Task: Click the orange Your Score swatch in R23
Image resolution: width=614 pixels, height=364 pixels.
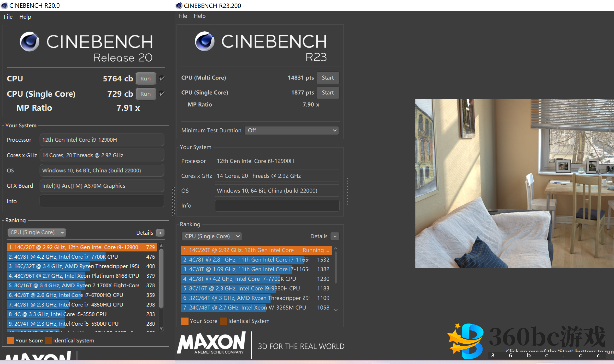Action: [185, 321]
